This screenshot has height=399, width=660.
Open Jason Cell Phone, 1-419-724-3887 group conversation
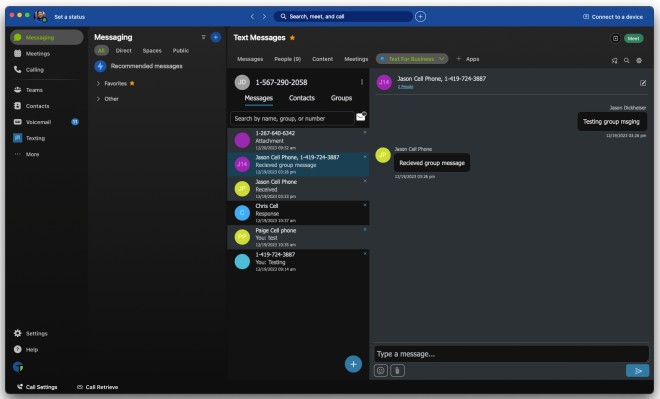[x=298, y=165]
